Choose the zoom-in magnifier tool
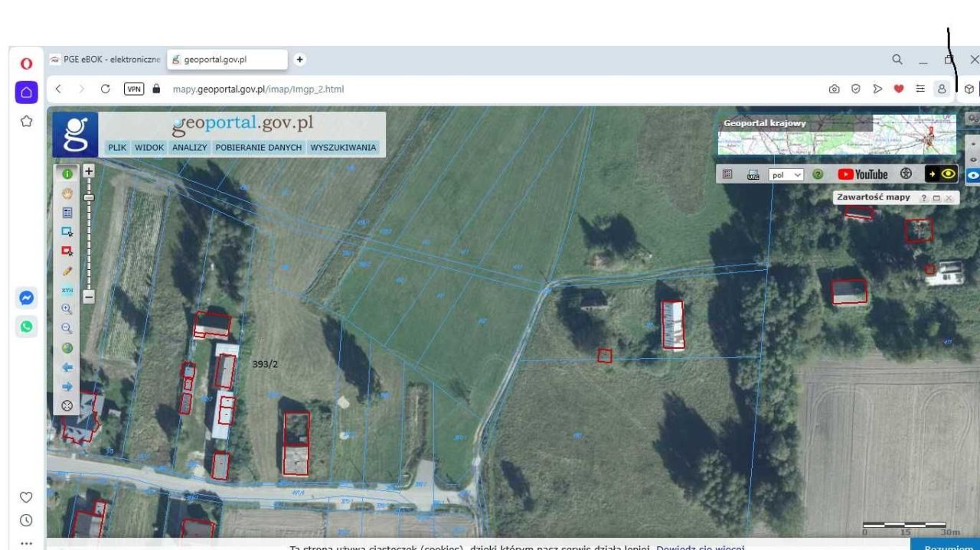Viewport: 980px width, 550px height. [67, 310]
